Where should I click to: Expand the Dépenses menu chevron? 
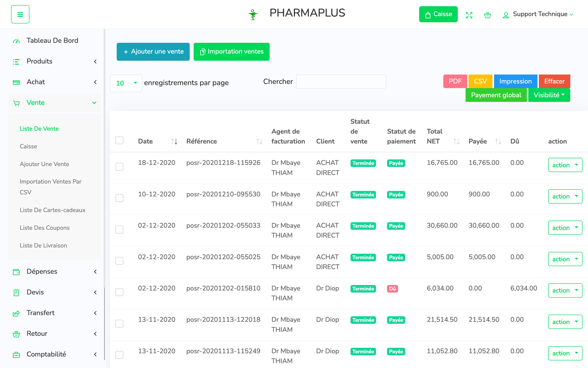click(x=95, y=272)
